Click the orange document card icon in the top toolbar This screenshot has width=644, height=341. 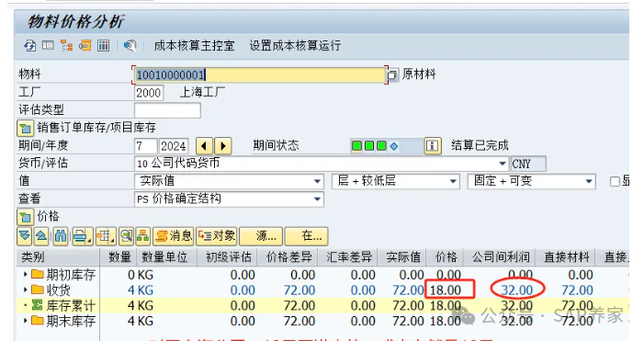85,45
